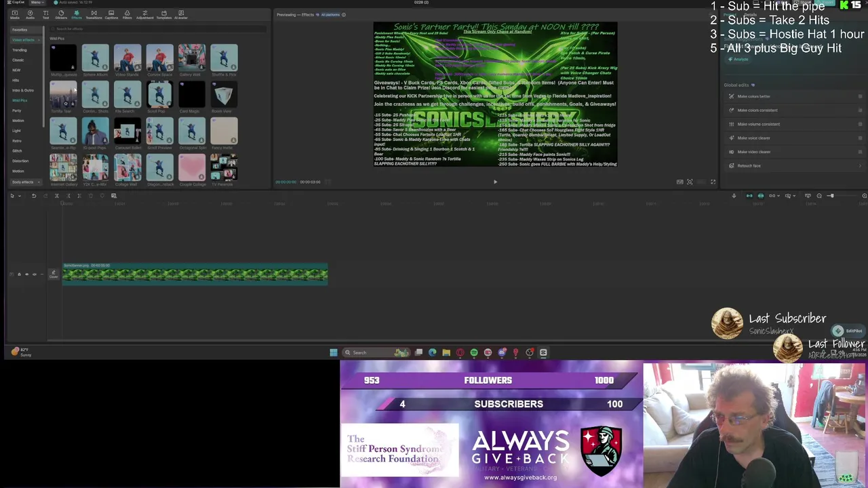
Task: Open the CapCut Menu dropdown
Action: (x=36, y=3)
